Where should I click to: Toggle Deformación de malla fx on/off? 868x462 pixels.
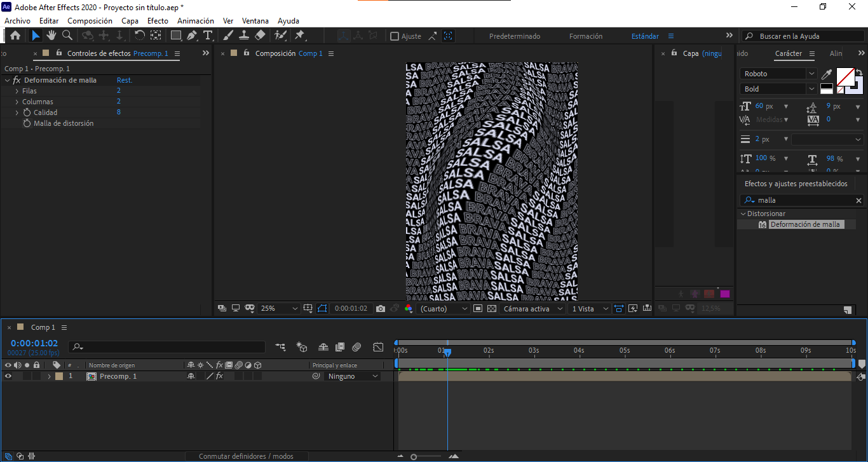point(17,80)
